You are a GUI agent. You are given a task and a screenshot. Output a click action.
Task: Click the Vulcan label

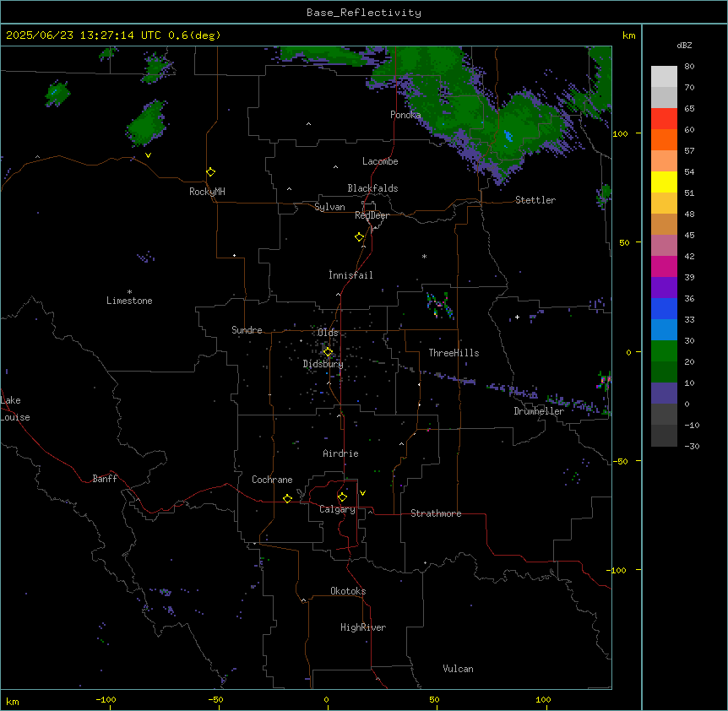coord(458,669)
